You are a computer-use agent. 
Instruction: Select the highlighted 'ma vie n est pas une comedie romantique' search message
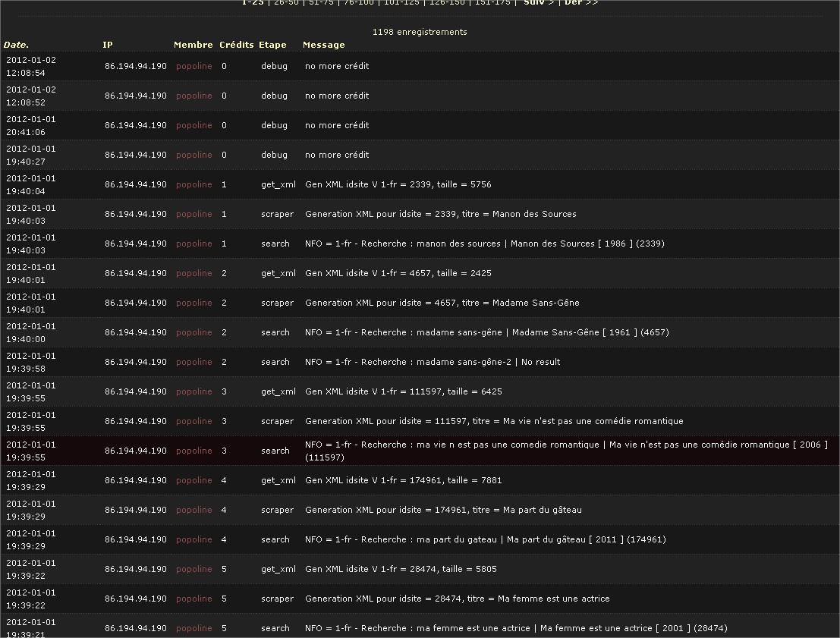click(566, 451)
